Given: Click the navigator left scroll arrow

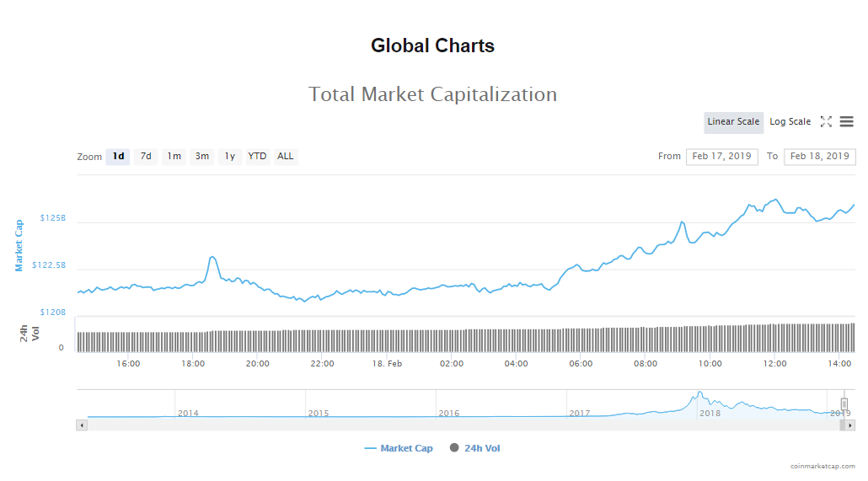Looking at the screenshot, I should (82, 425).
